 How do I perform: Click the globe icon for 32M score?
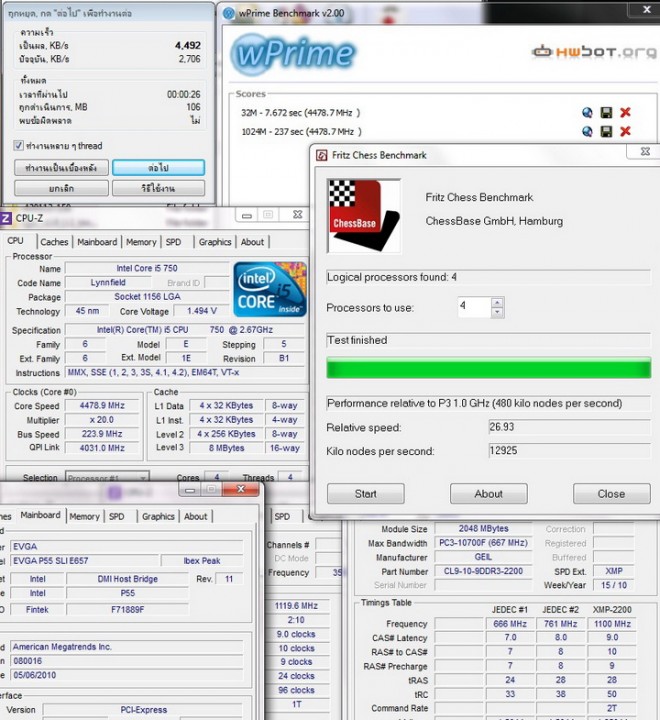coord(587,112)
